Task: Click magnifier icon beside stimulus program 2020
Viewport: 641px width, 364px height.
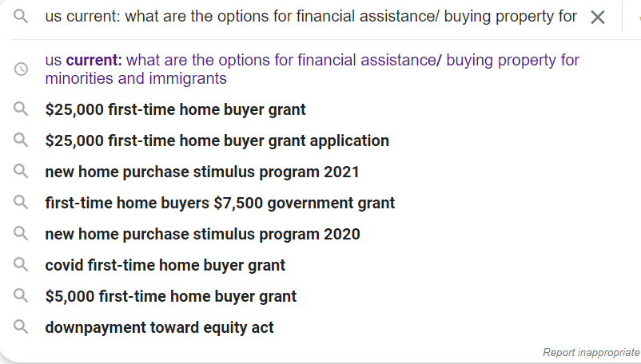Action: [21, 234]
